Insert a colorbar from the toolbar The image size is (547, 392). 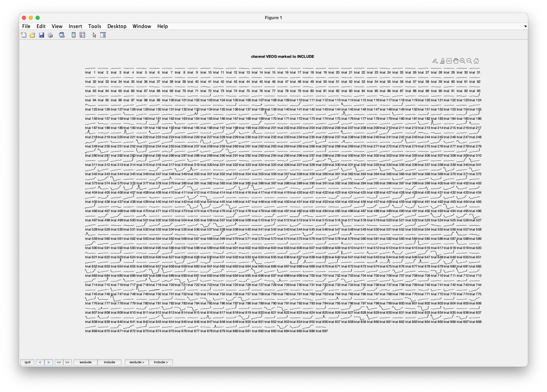(74, 35)
